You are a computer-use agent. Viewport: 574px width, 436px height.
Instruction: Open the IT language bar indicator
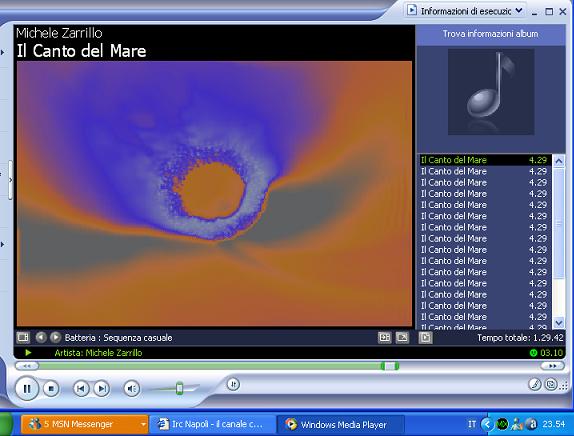point(472,424)
